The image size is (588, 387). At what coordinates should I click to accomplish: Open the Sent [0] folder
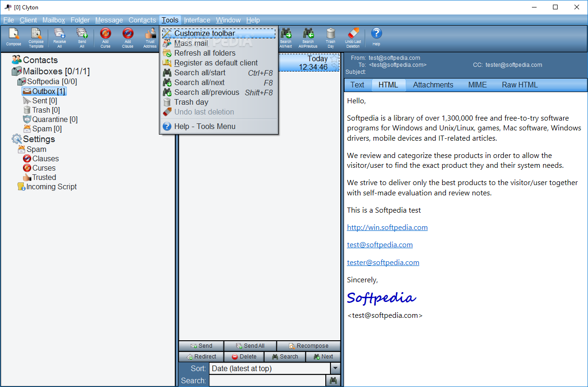coord(40,100)
